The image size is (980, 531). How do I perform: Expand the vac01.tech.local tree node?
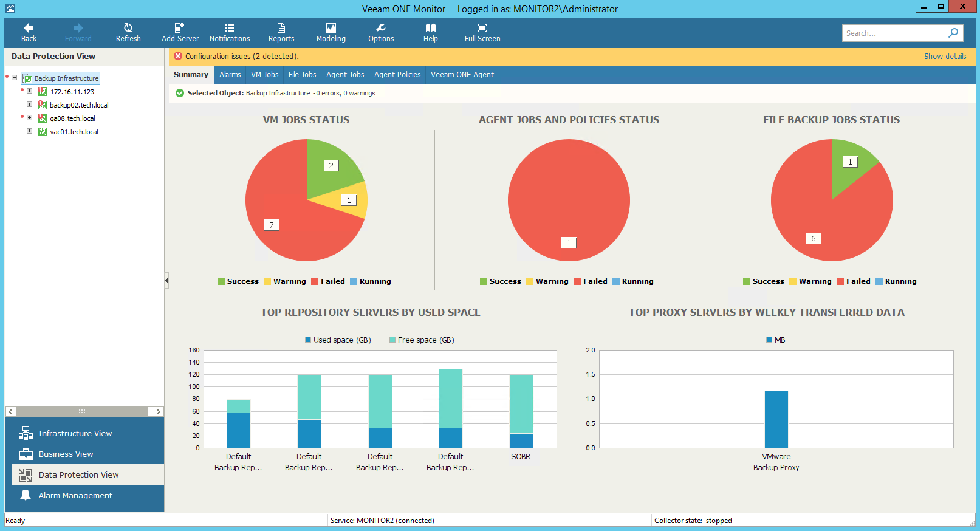[x=29, y=131]
